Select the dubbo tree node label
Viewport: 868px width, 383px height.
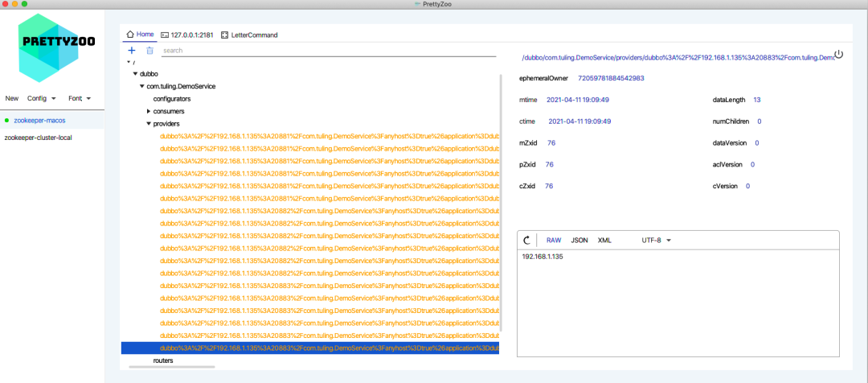tap(149, 74)
